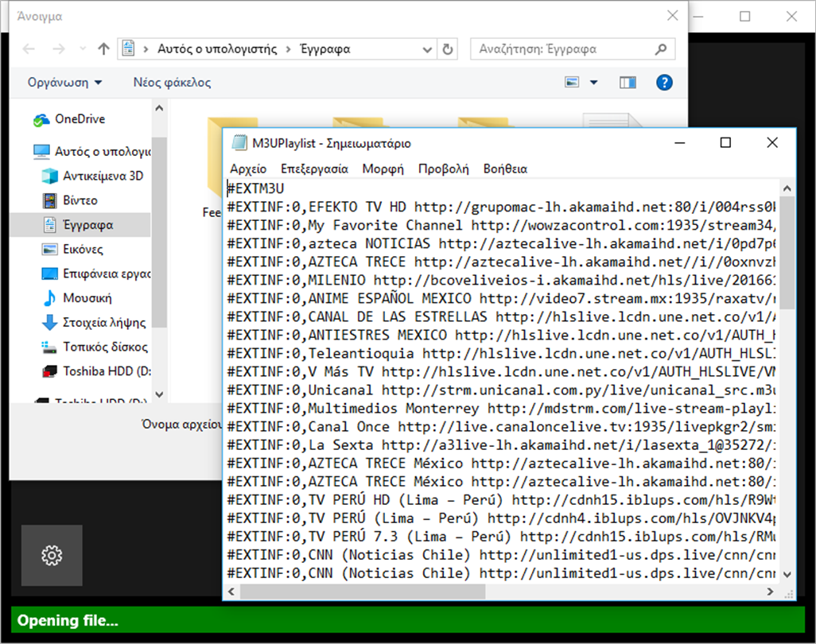Click the Unicanal line in Notepad
The image size is (816, 644).
[501, 390]
